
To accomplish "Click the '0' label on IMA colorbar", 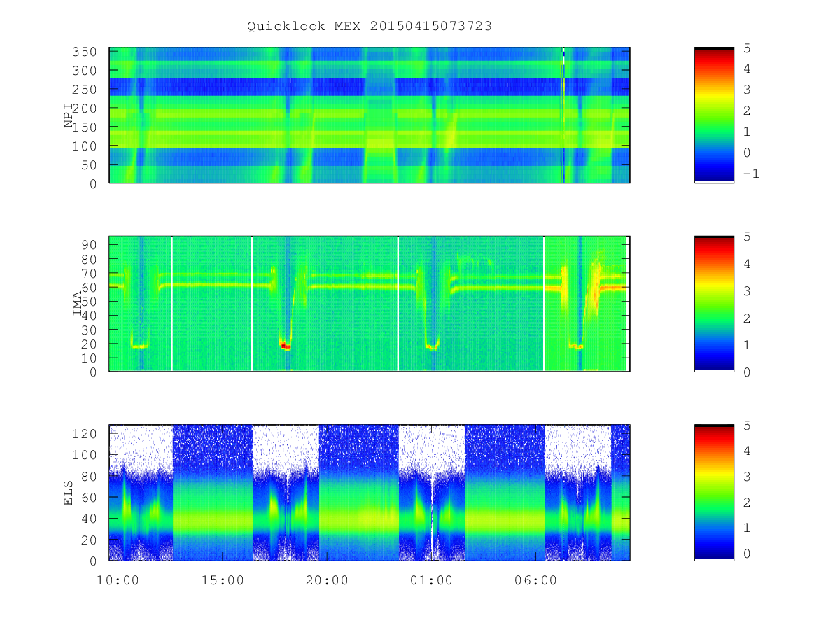I will [x=746, y=372].
